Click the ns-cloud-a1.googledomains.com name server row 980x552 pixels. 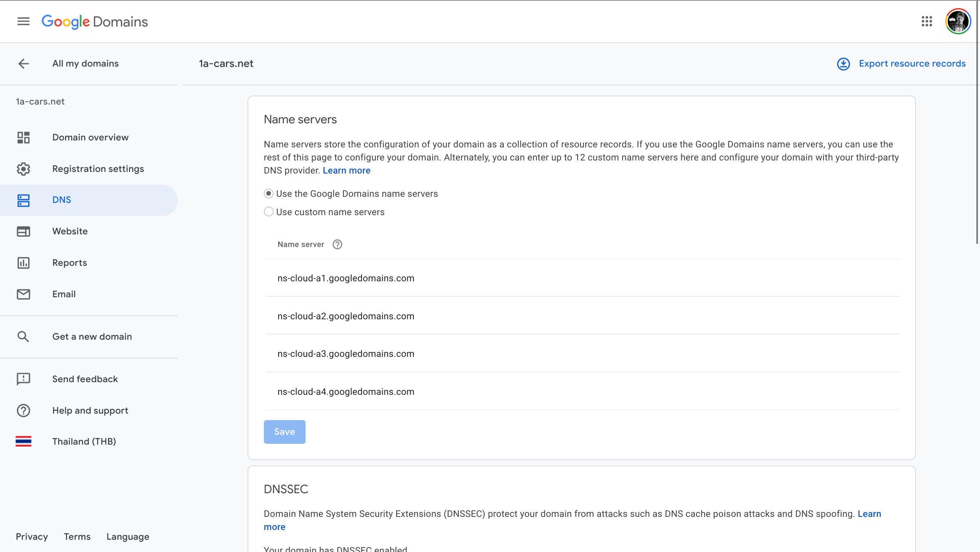pyautogui.click(x=346, y=278)
